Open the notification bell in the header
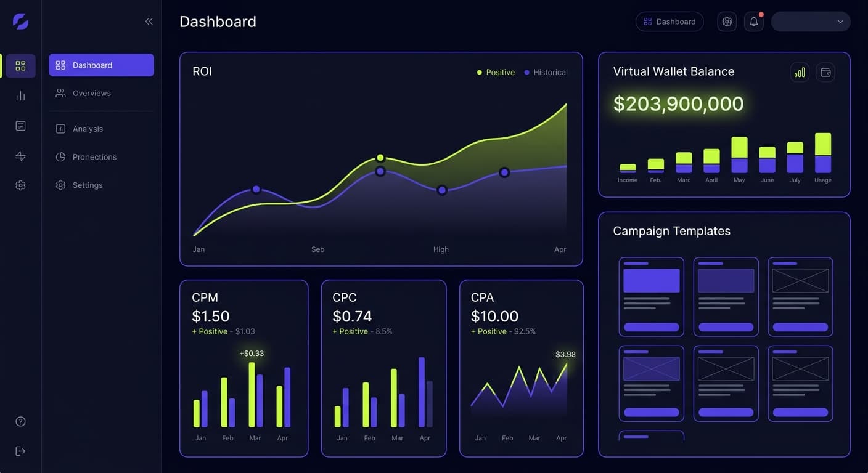The height and width of the screenshot is (473, 868). click(753, 21)
